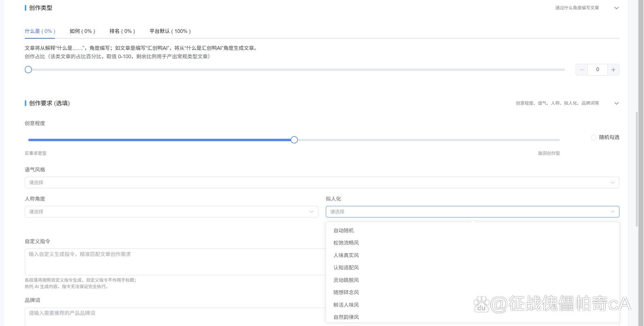Open the 人称角度 dropdown
This screenshot has width=644, height=326.
(x=171, y=212)
